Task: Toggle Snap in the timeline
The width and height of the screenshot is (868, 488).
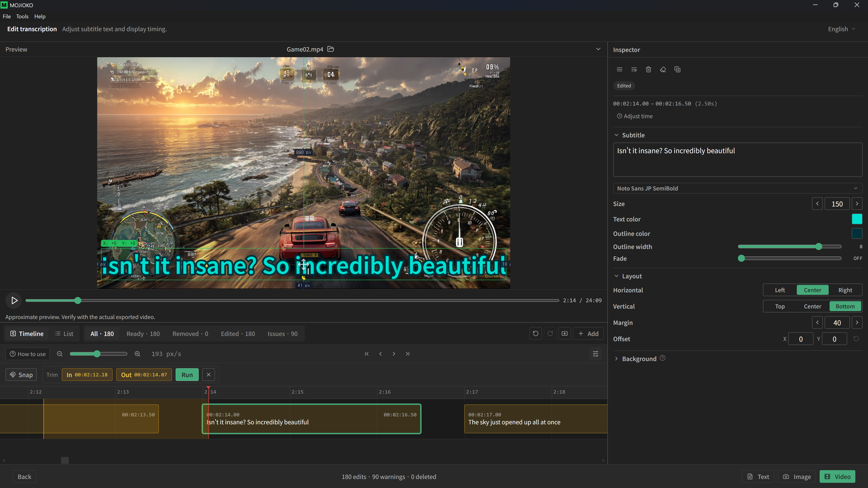Action: 21,375
